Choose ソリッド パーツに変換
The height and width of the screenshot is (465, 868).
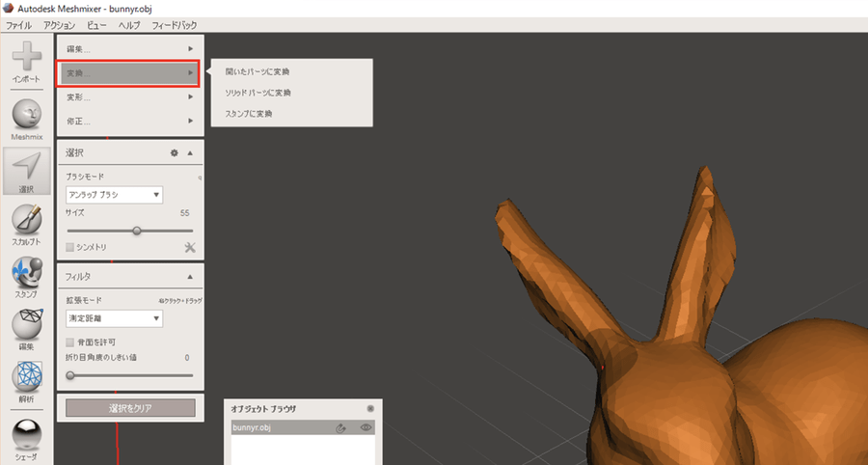pyautogui.click(x=258, y=93)
